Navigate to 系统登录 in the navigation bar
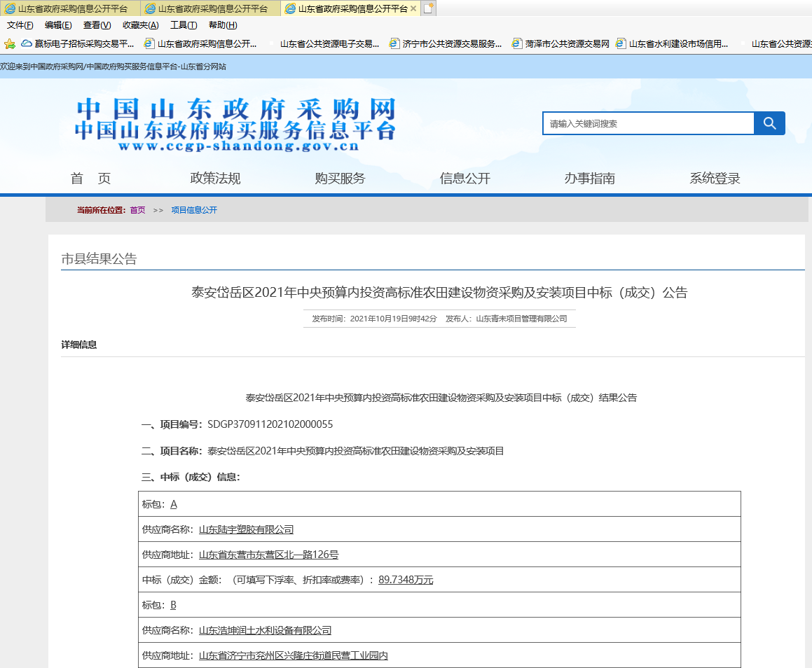812x668 pixels. tap(714, 179)
